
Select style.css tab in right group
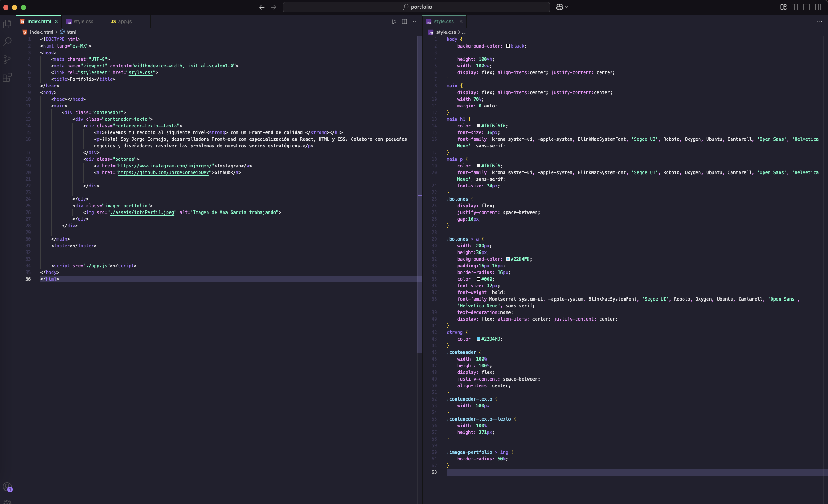pyautogui.click(x=444, y=21)
